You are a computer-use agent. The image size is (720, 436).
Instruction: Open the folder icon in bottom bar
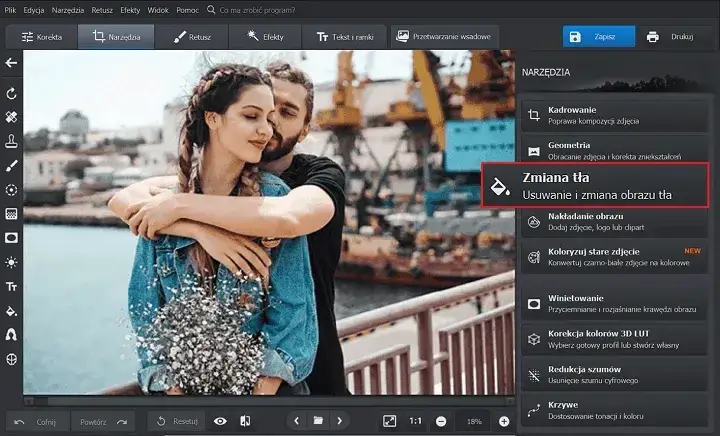tap(318, 421)
